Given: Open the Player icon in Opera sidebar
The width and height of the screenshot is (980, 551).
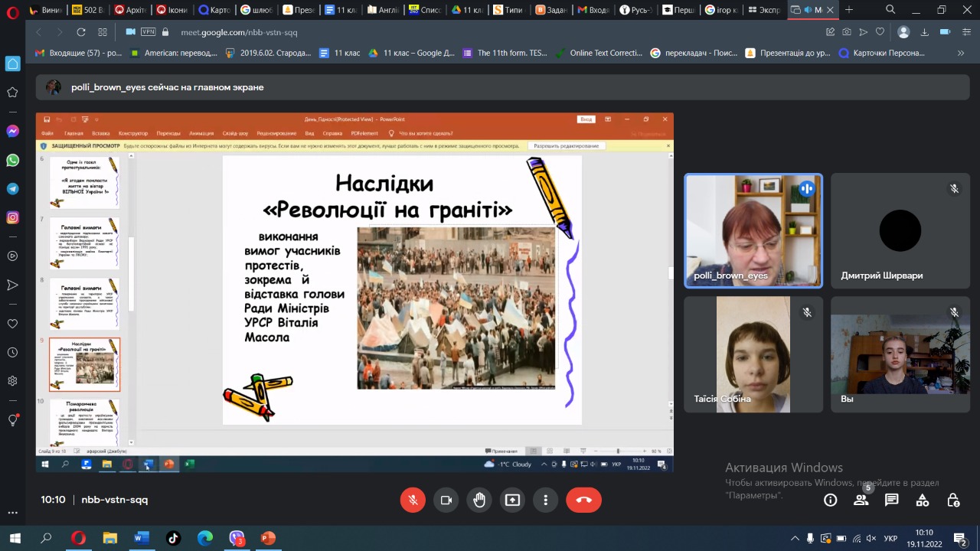Looking at the screenshot, I should click(x=12, y=256).
